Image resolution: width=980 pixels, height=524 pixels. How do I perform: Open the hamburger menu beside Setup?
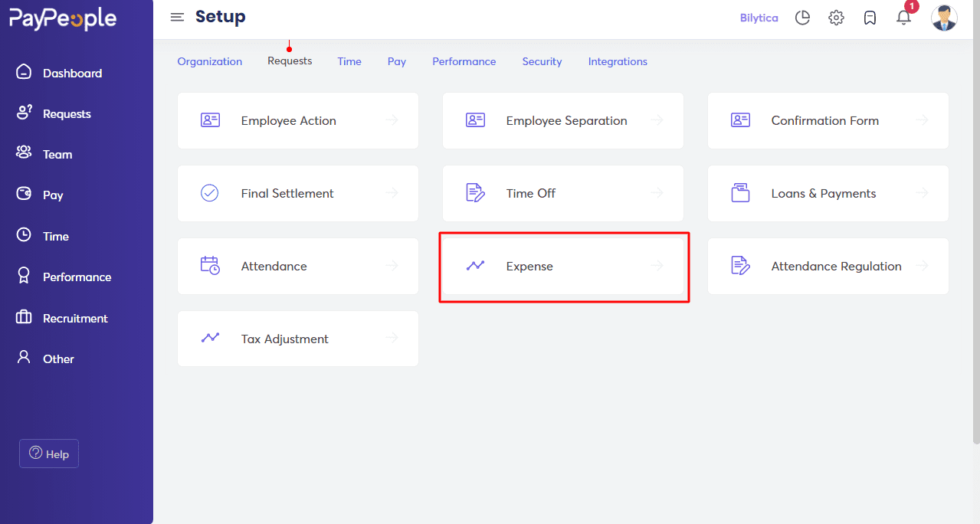pyautogui.click(x=177, y=17)
